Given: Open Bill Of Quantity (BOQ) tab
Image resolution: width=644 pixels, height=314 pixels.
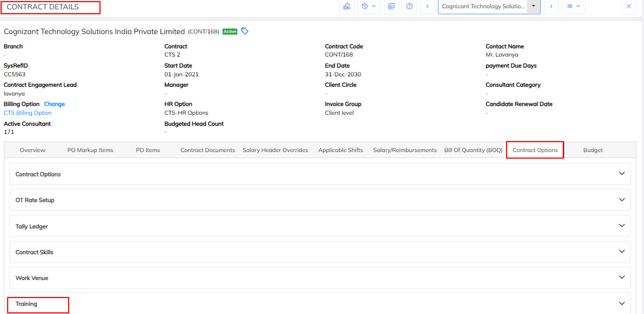Looking at the screenshot, I should [x=474, y=150].
